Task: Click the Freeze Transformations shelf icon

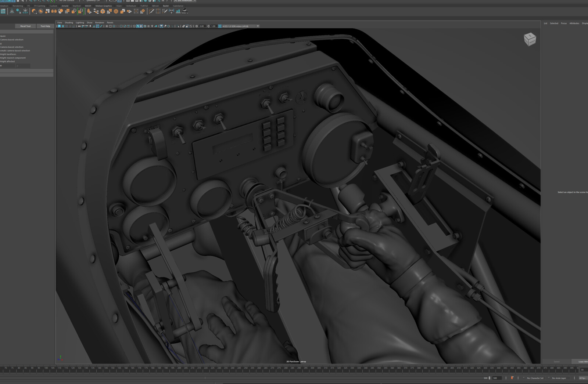Action: point(25,11)
